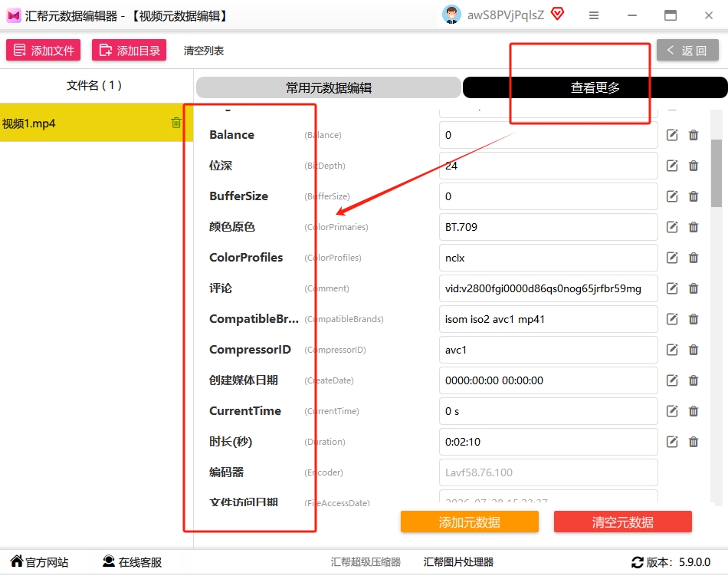Edit the ColorPrimaries metadata value
Viewport: 728px width, 576px height.
click(x=672, y=227)
